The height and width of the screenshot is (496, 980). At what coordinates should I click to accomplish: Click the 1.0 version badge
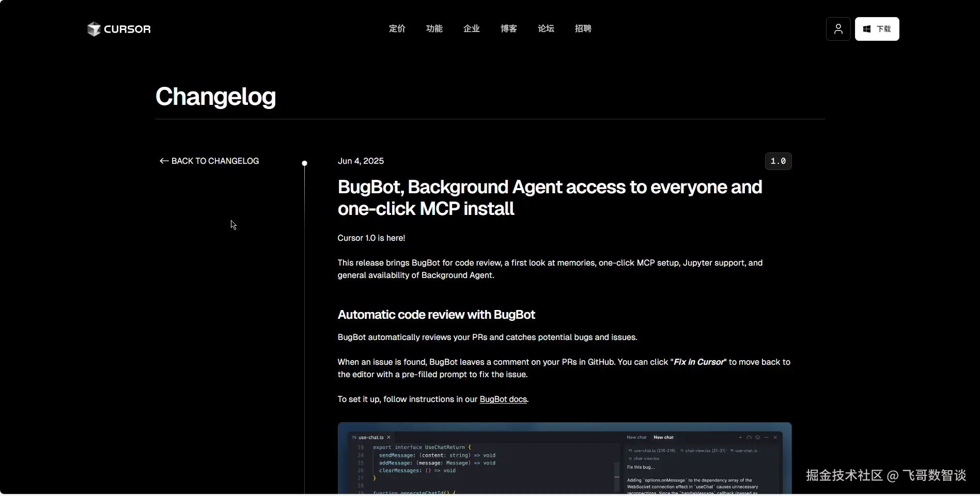(778, 161)
